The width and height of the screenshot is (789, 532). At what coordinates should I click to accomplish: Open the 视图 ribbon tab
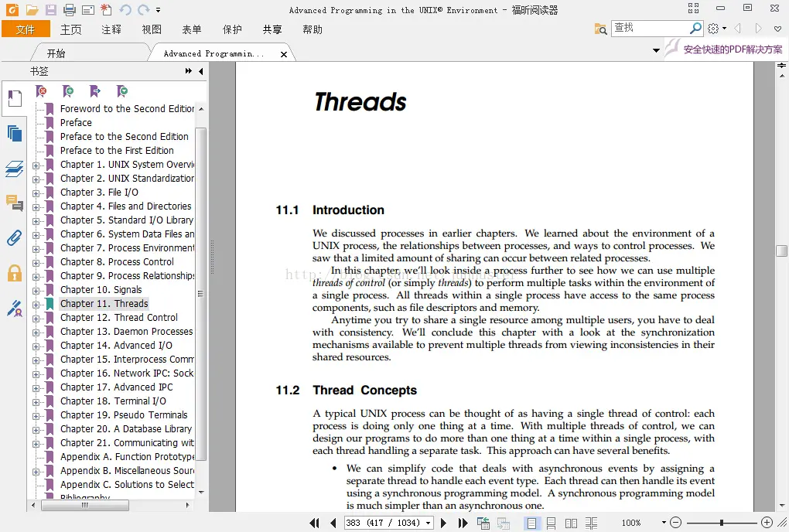(152, 29)
